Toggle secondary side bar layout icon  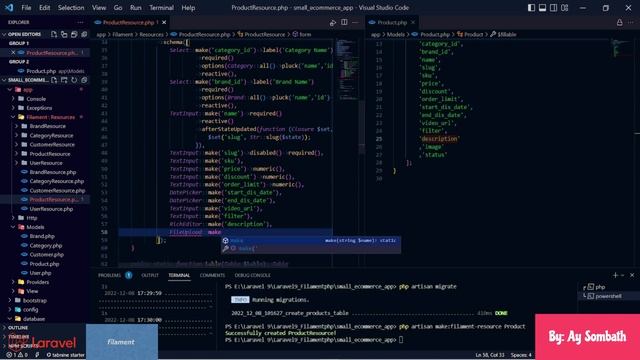pyautogui.click(x=553, y=8)
